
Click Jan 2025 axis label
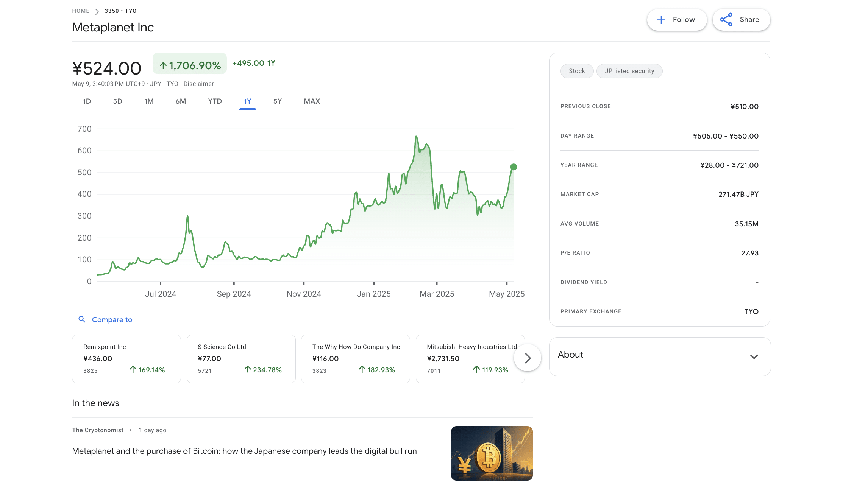click(373, 294)
